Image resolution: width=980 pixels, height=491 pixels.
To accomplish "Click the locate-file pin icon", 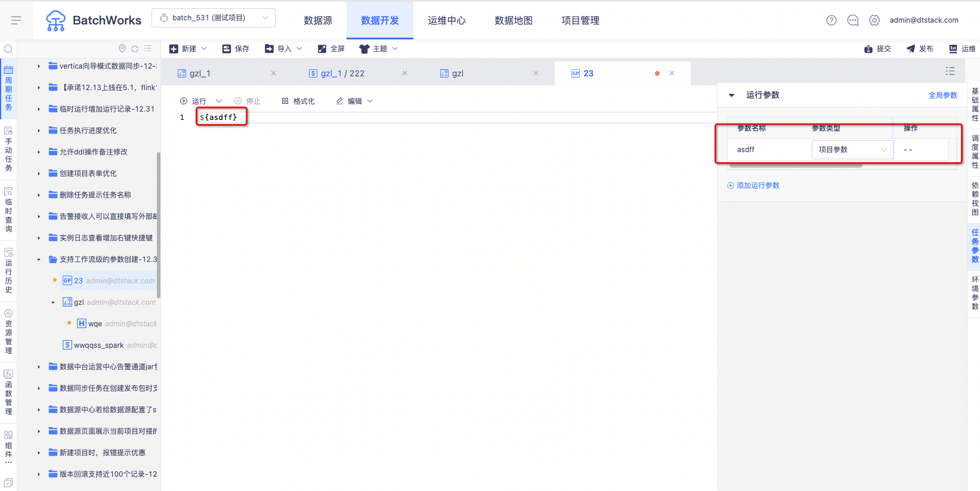I will click(122, 48).
